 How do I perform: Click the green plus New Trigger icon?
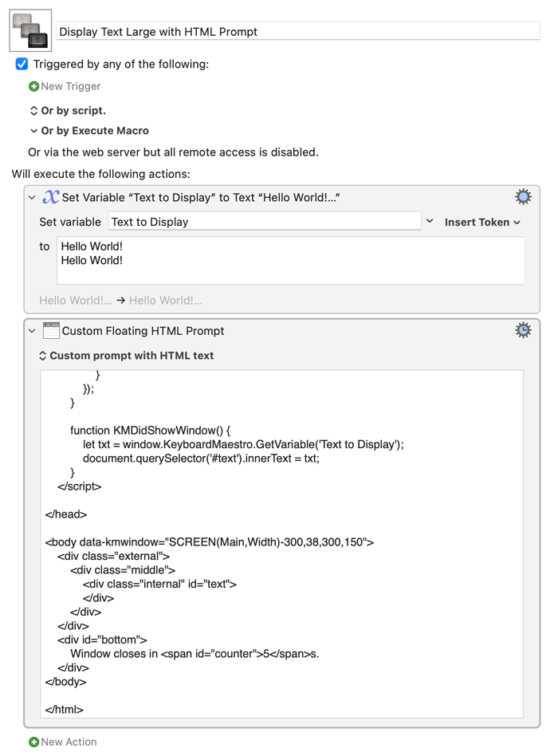coord(33,86)
